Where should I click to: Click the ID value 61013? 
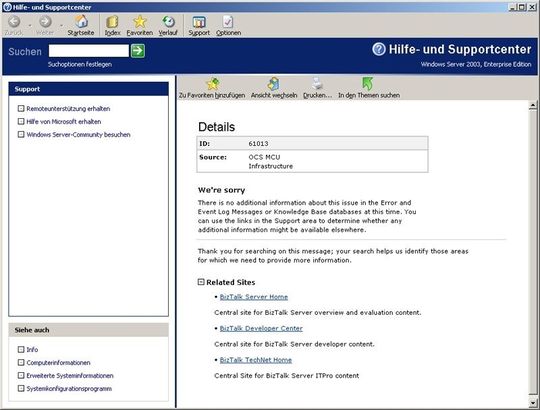click(258, 144)
